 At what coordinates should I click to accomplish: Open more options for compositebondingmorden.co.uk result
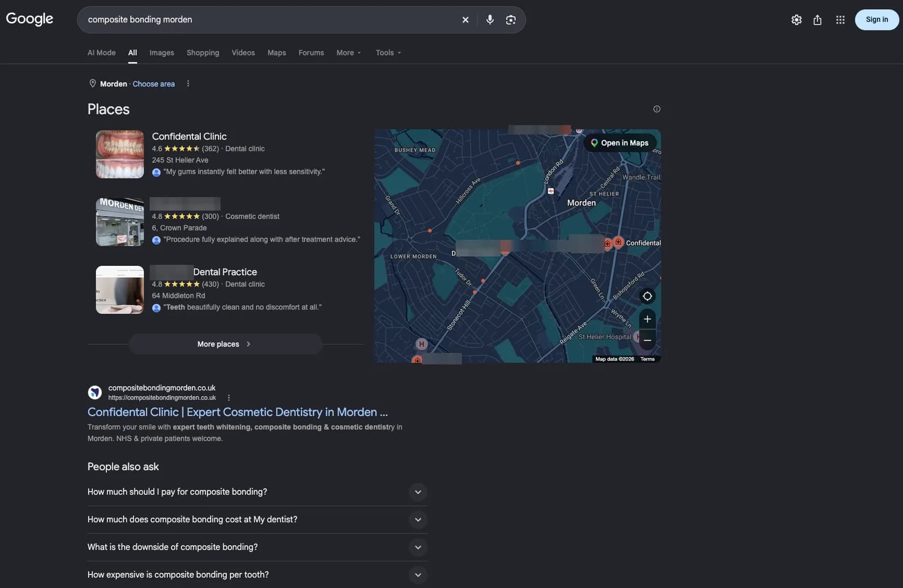[x=229, y=398]
